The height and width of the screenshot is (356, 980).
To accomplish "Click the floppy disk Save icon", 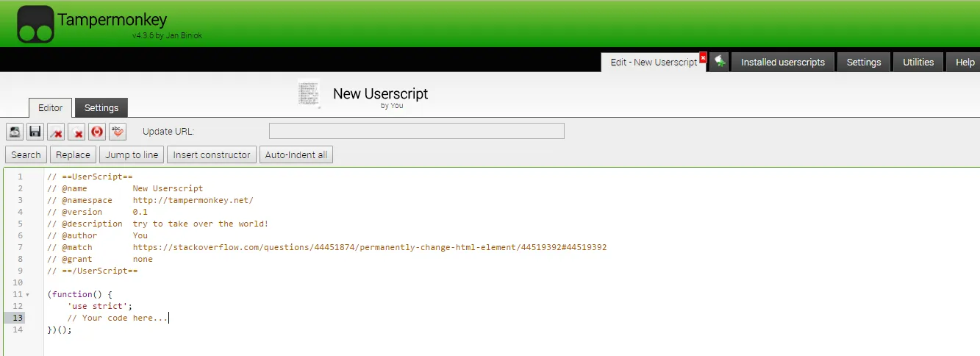I will coord(35,132).
